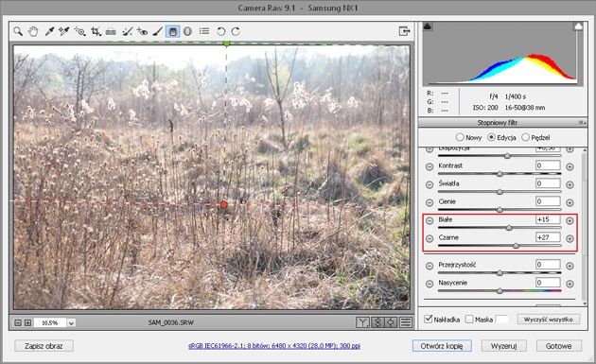
Task: Open the before/after Y preview icon
Action: (x=362, y=322)
